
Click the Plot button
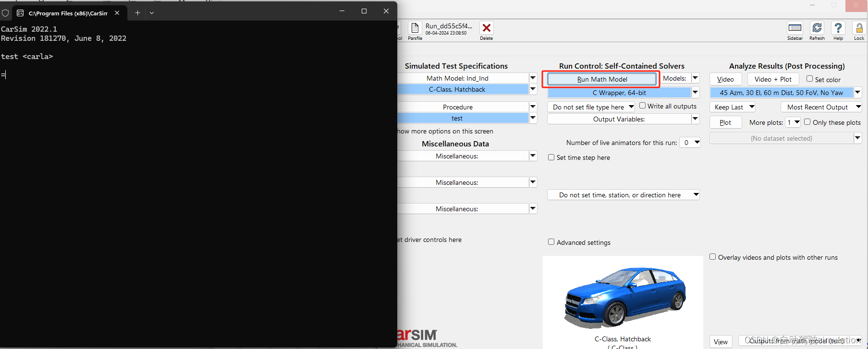(x=725, y=122)
